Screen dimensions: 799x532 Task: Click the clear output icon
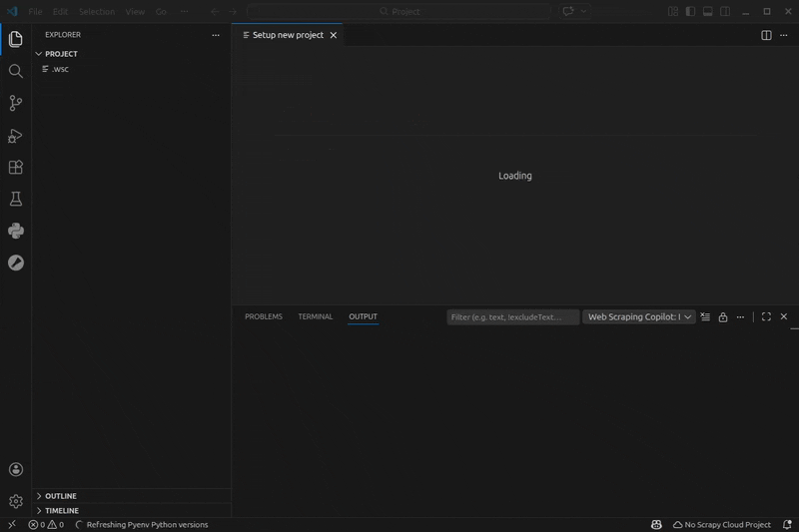705,317
